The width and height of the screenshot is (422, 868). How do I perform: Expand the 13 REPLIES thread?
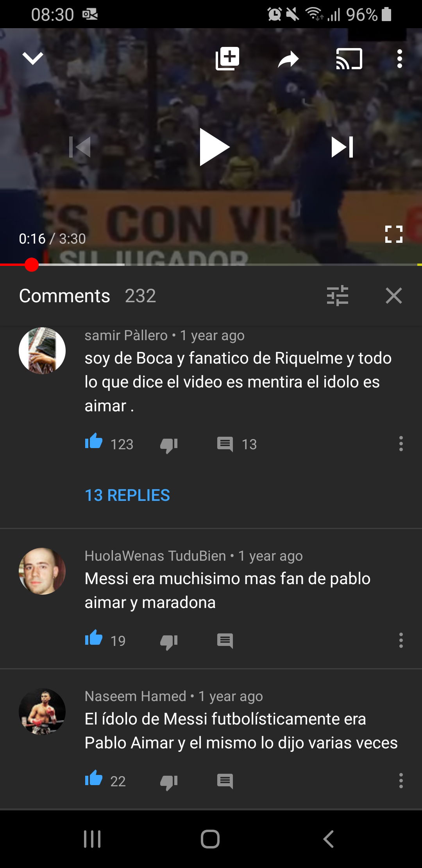[127, 495]
